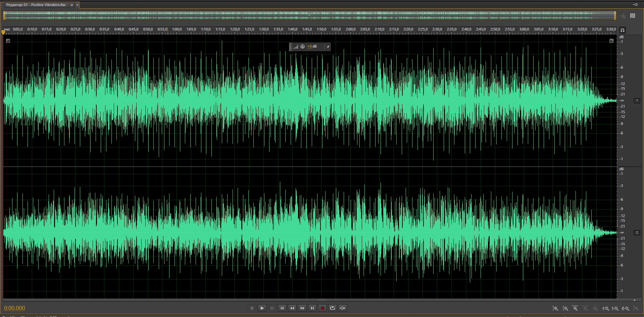Close the Positive Vibration.flac editor tab
The height and width of the screenshot is (317, 644).
(x=77, y=5)
